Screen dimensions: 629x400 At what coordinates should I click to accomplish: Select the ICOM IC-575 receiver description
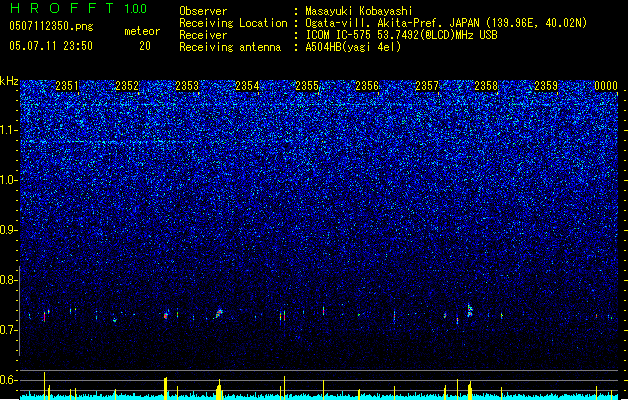[401, 35]
